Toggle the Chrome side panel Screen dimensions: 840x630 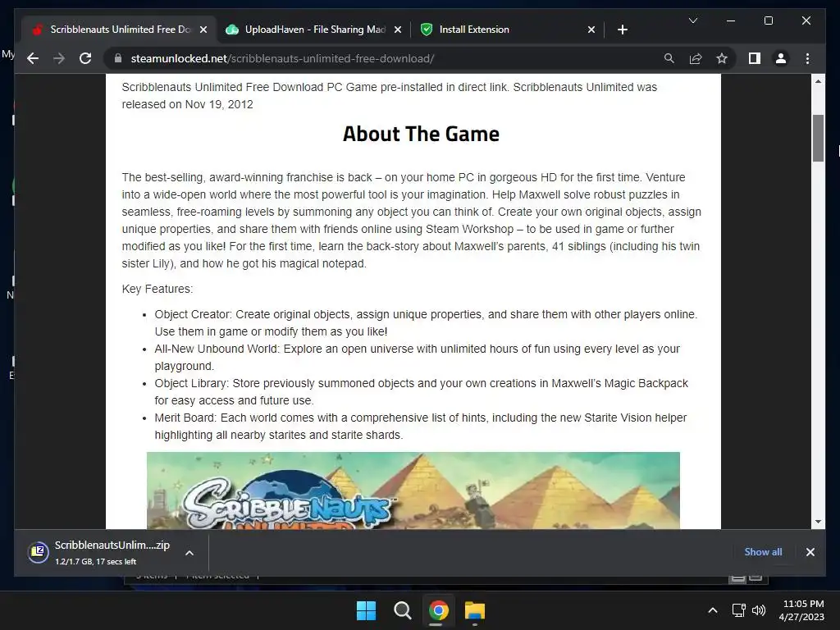755,58
